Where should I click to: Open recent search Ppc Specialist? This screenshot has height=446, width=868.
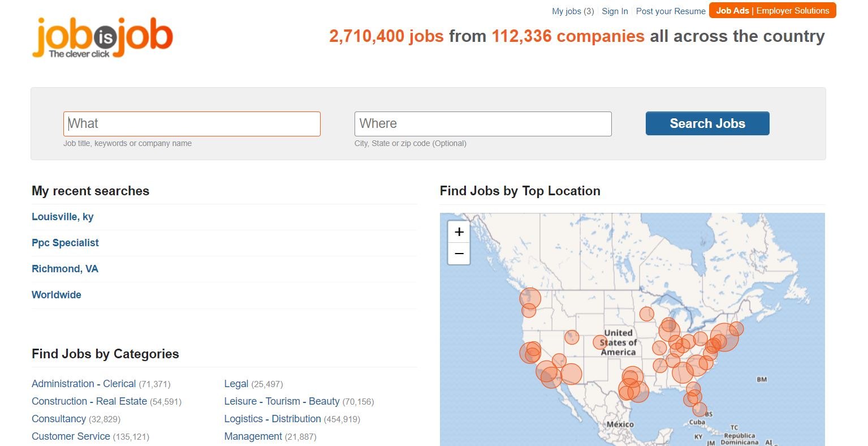click(65, 243)
